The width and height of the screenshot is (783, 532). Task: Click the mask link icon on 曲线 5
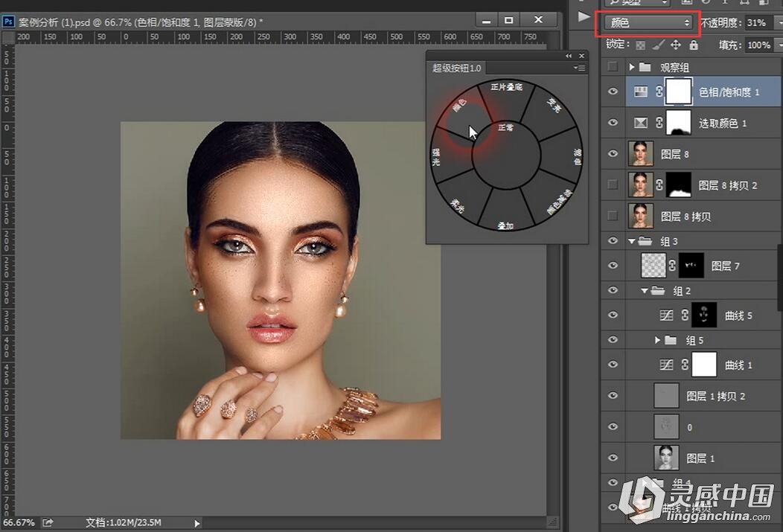point(685,315)
